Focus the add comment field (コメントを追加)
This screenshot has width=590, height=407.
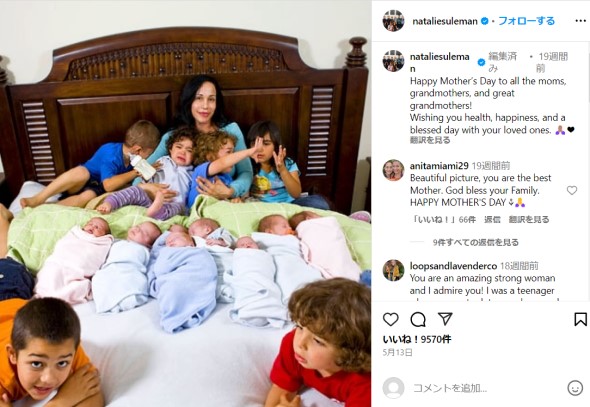tap(487, 388)
